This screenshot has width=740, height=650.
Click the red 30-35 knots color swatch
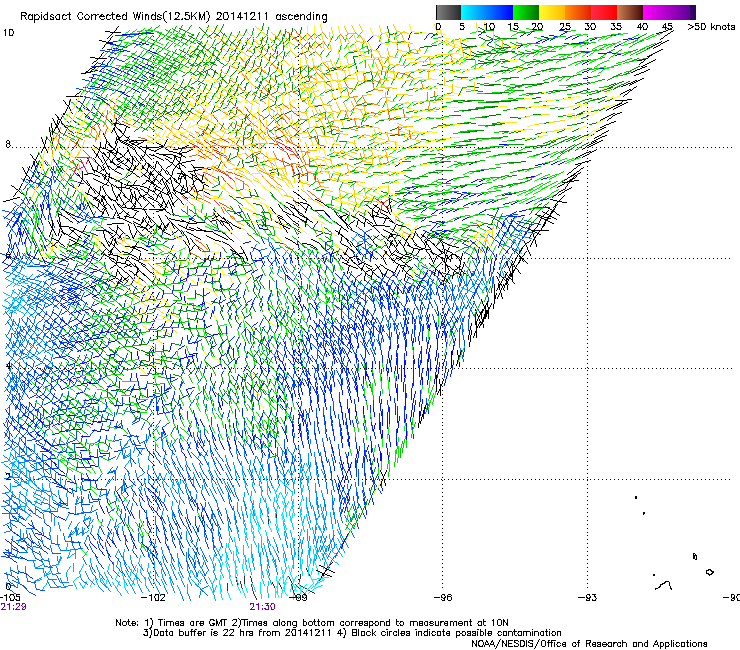[x=604, y=12]
